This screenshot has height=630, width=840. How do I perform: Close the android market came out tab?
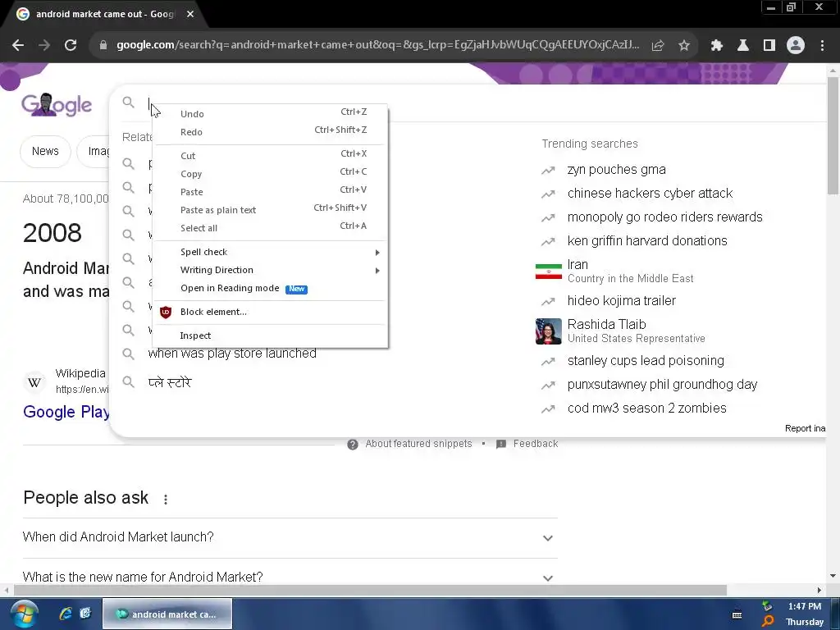(190, 14)
